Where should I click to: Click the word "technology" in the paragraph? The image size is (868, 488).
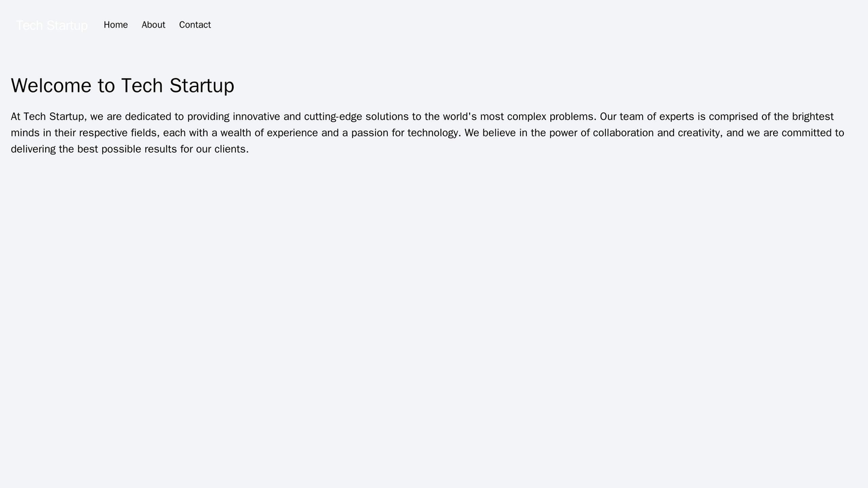click(x=431, y=133)
